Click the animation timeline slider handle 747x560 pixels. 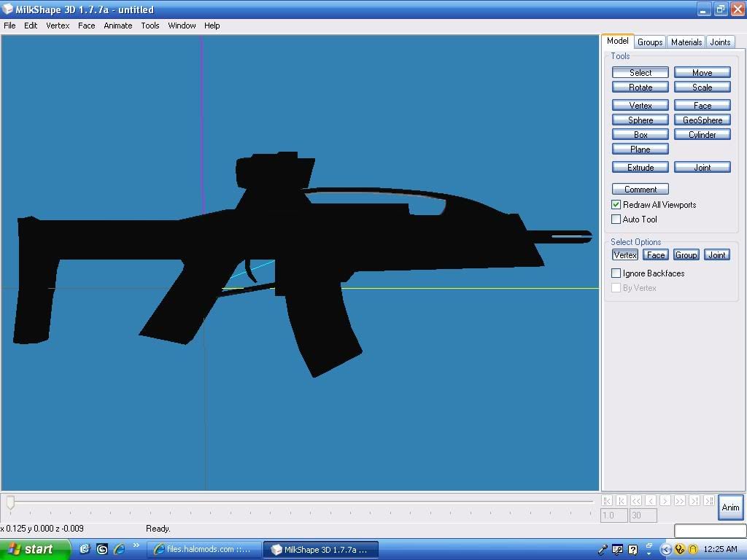pos(10,502)
